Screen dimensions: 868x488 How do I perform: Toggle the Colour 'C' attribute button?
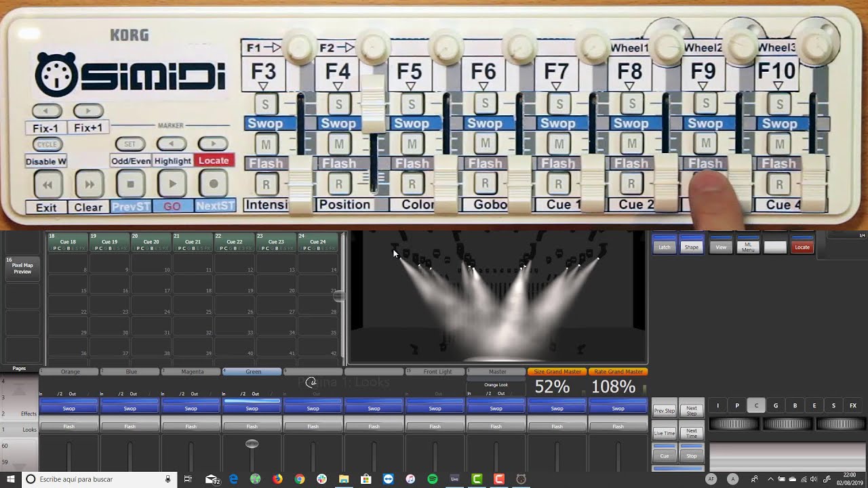pos(757,405)
